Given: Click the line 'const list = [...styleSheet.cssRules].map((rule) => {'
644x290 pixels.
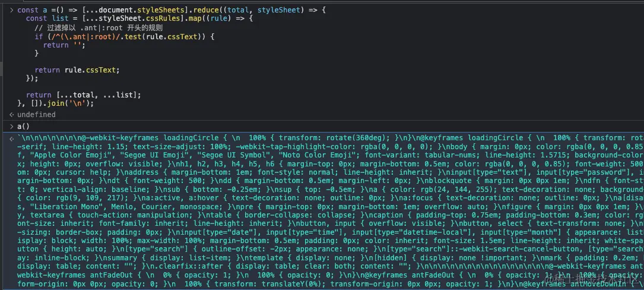Looking at the screenshot, I should pyautogui.click(x=139, y=18).
